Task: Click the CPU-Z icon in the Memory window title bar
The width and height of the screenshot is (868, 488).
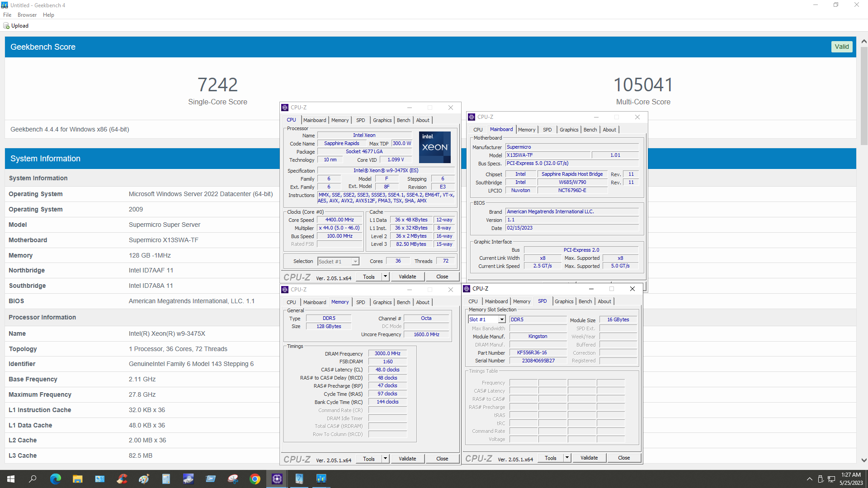Action: pos(285,290)
